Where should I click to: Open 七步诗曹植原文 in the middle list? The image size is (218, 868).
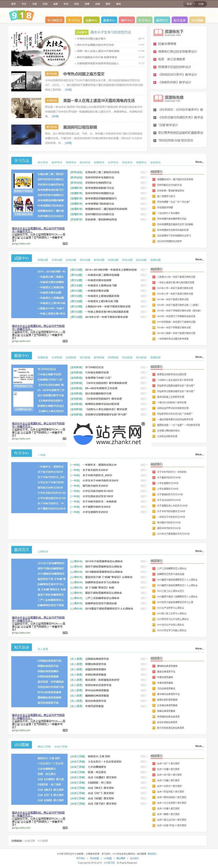[97, 767]
